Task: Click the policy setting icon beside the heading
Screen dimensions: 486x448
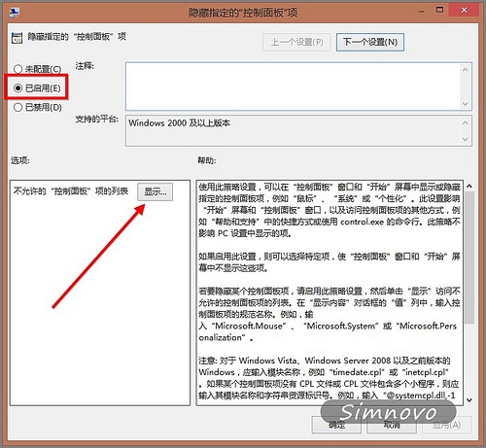Action: click(x=17, y=38)
